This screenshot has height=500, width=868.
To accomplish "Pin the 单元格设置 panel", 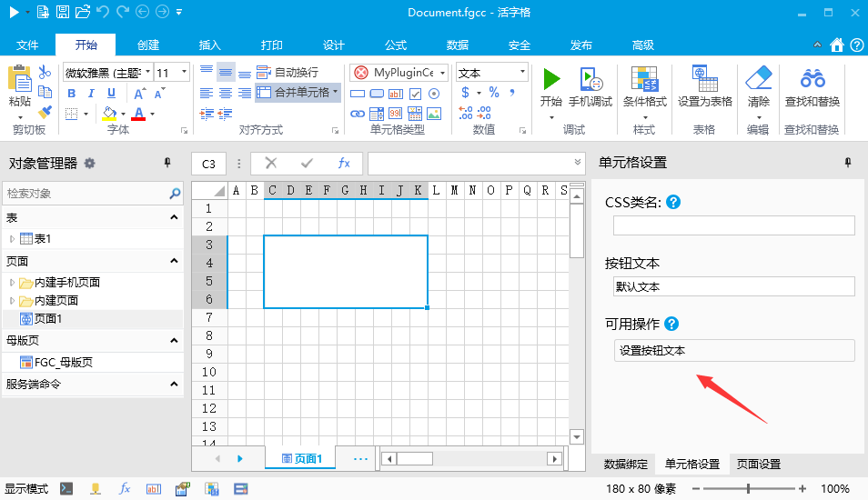I will (847, 163).
